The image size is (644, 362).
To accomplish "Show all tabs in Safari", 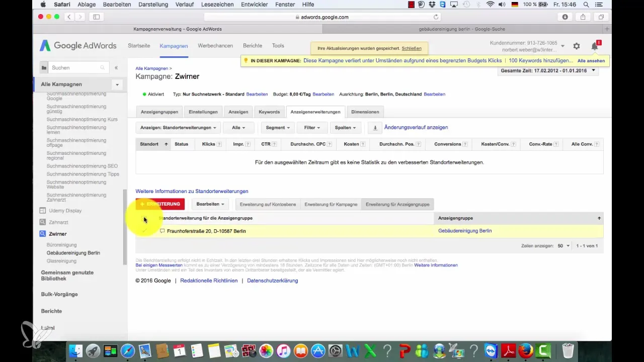I will (601, 17).
